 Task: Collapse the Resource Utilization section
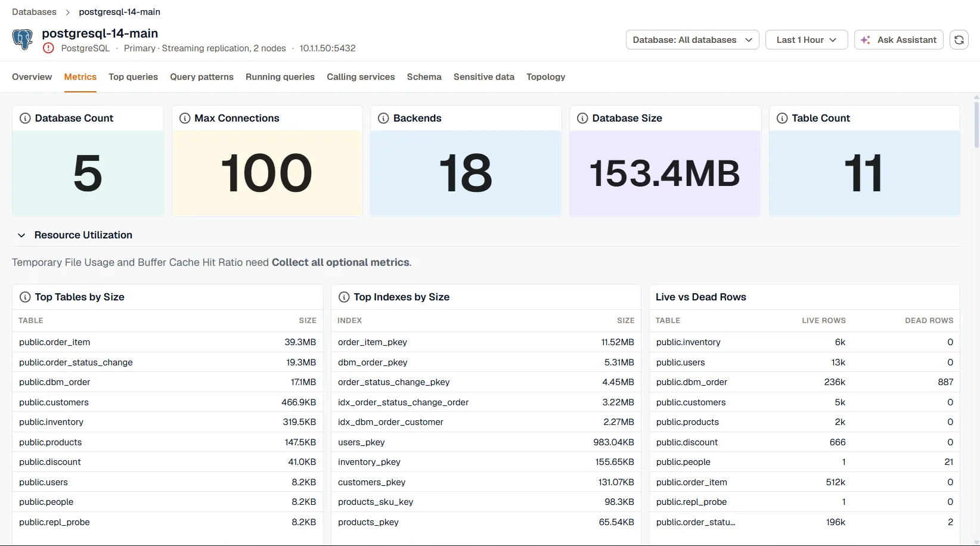click(x=21, y=235)
